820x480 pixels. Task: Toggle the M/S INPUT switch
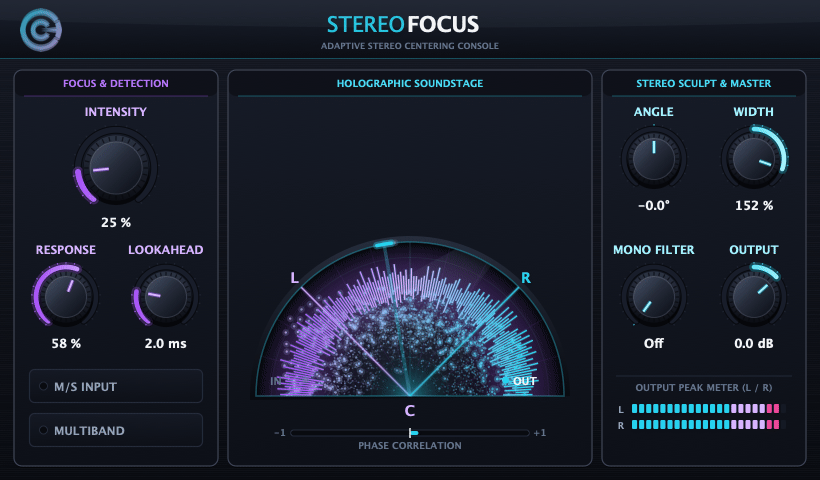coord(116,386)
